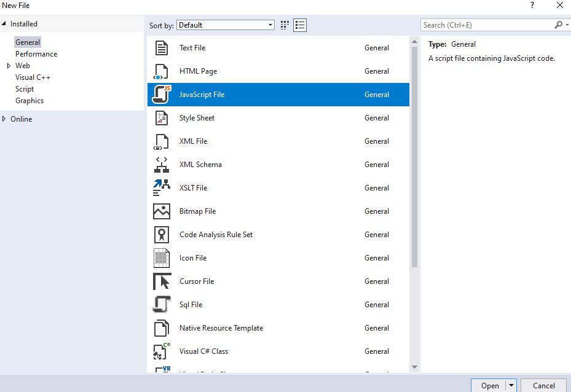Screen dimensions: 571x392
Task: Click the Cursor File arrow icon
Action: (x=162, y=281)
